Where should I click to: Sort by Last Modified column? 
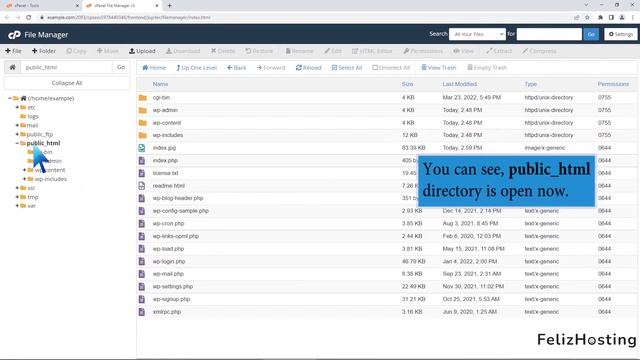[x=460, y=84]
